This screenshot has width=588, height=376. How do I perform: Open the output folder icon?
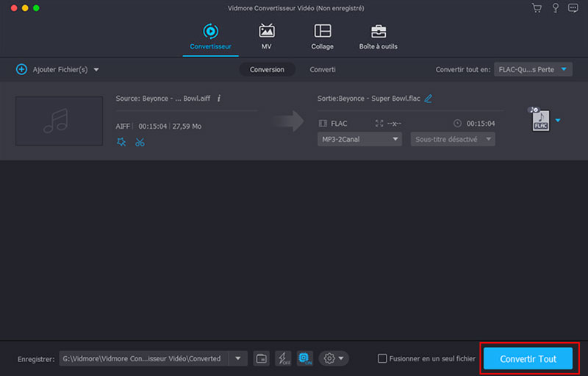[x=262, y=359]
